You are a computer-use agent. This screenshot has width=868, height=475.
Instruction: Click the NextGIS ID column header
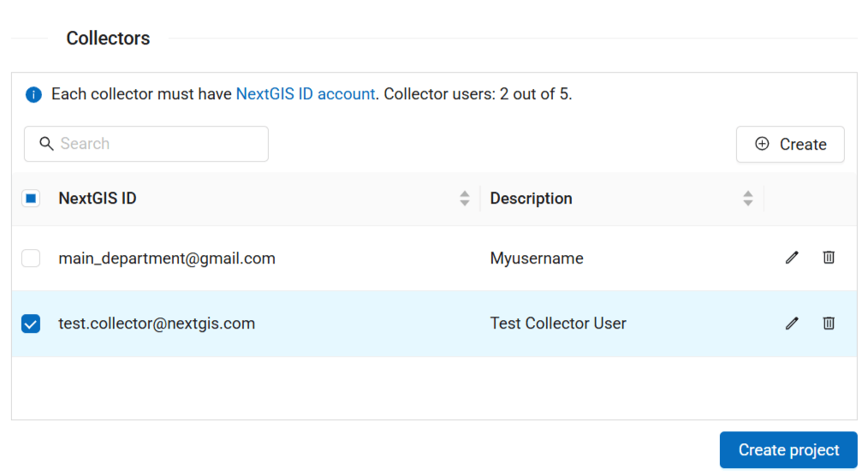click(98, 199)
